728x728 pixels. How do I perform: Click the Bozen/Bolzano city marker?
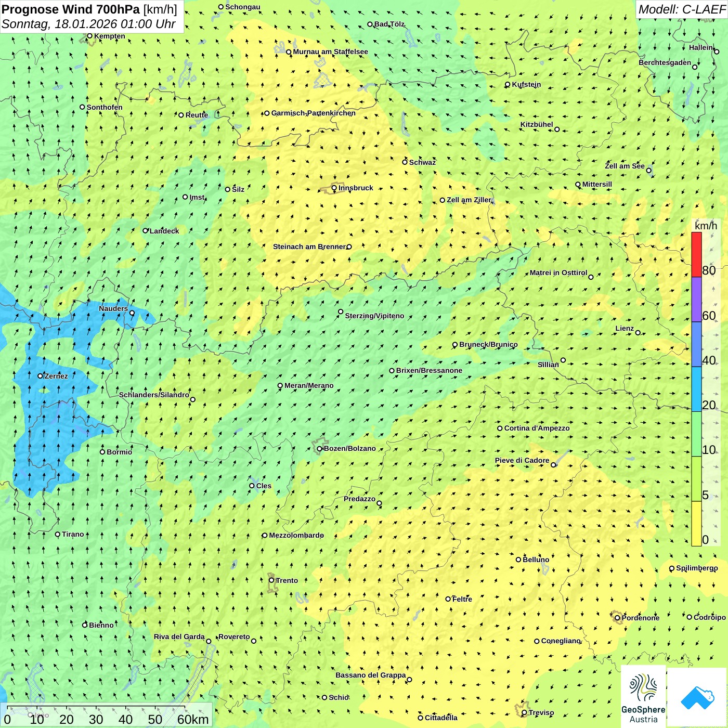pos(320,449)
